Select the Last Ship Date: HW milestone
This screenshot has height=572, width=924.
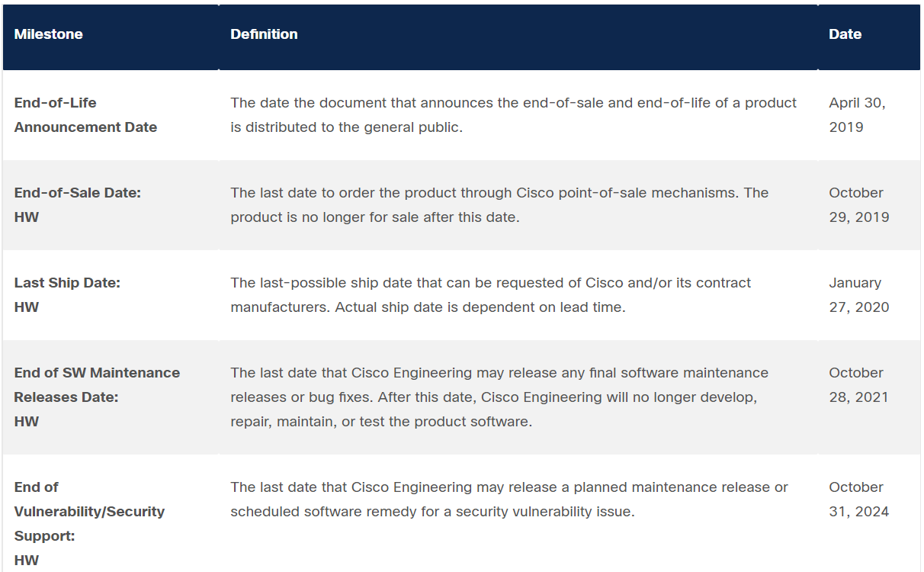coord(67,295)
